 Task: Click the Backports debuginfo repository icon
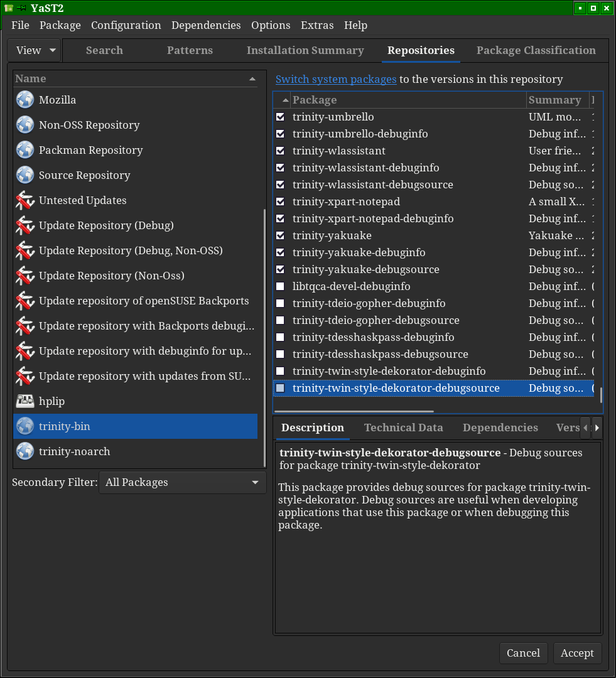coord(25,325)
